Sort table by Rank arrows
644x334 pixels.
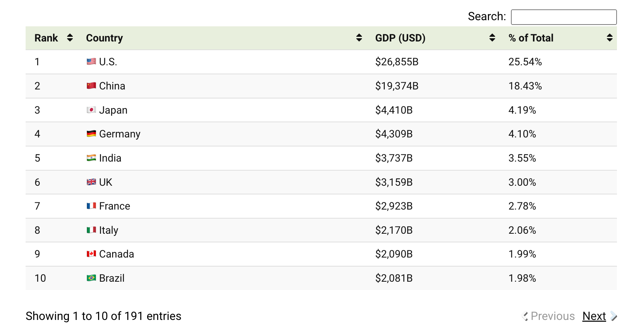70,38
